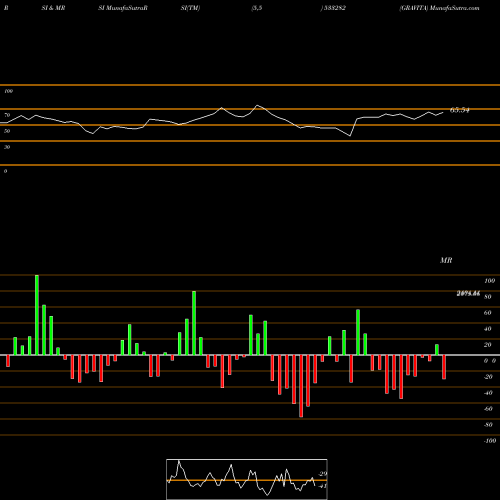Open the mini overview chart thumbnail
The width and height of the screenshot is (500, 500).
click(x=247, y=479)
